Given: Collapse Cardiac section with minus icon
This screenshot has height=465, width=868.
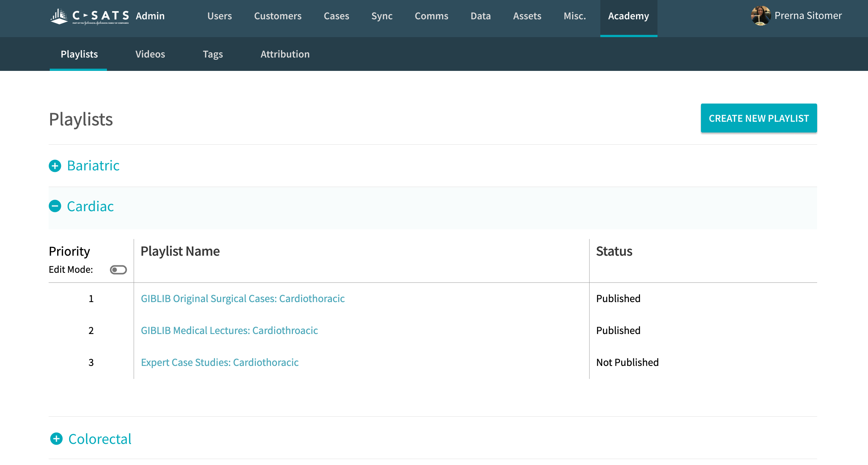Looking at the screenshot, I should point(55,206).
